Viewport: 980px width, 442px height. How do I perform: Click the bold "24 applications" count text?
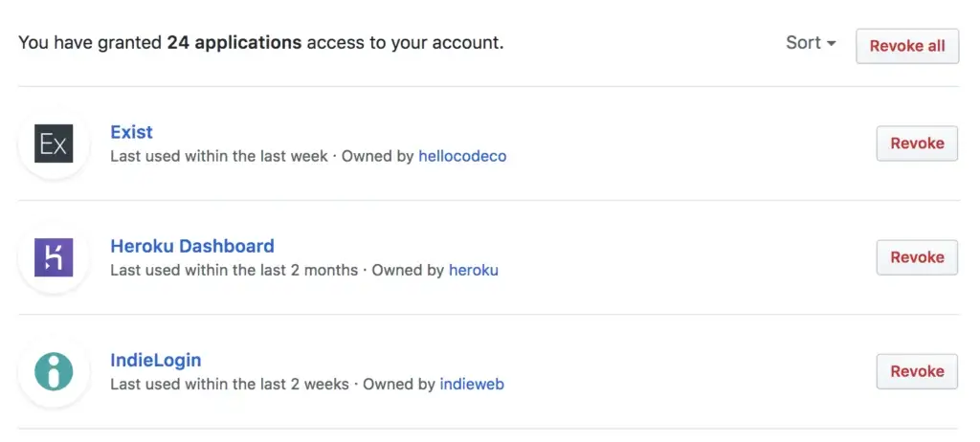click(234, 43)
